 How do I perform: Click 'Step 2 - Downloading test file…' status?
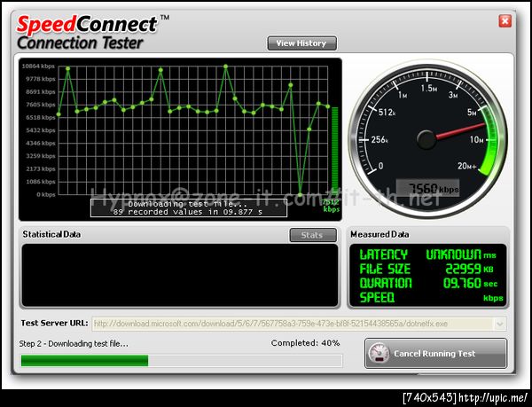click(74, 343)
